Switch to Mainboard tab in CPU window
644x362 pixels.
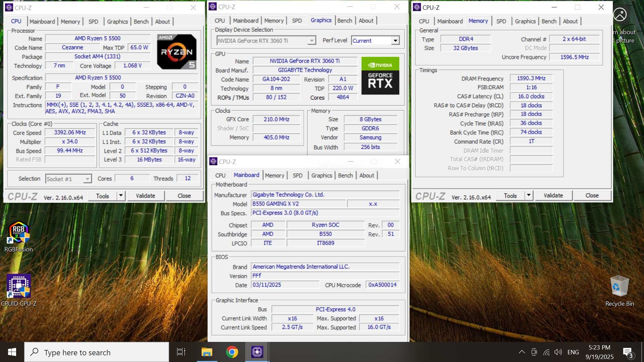pos(42,21)
